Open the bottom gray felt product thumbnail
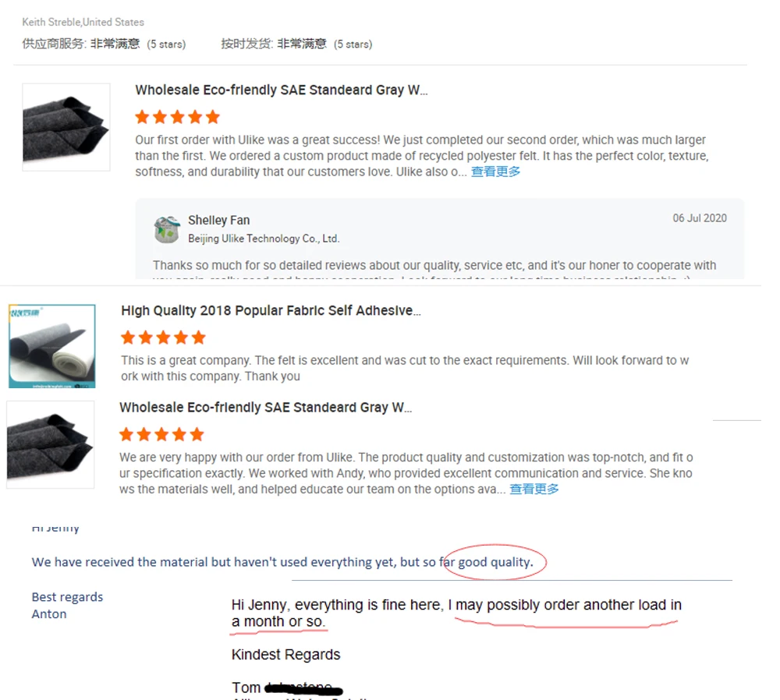 coord(50,444)
